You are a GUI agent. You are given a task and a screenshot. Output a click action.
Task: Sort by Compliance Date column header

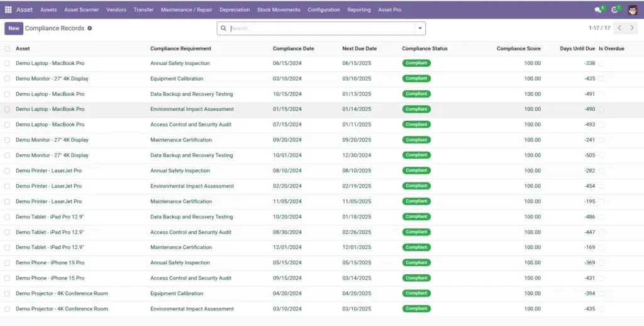pos(293,48)
